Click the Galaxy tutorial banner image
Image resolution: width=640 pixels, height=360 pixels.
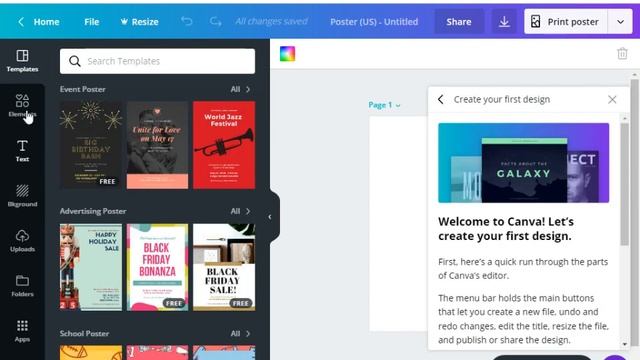(524, 163)
